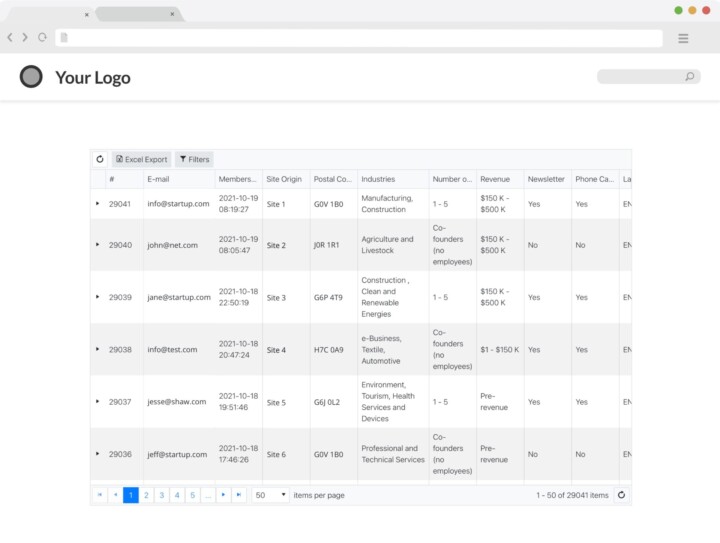
Task: Click email jane@startup.com
Action: pyautogui.click(x=179, y=297)
